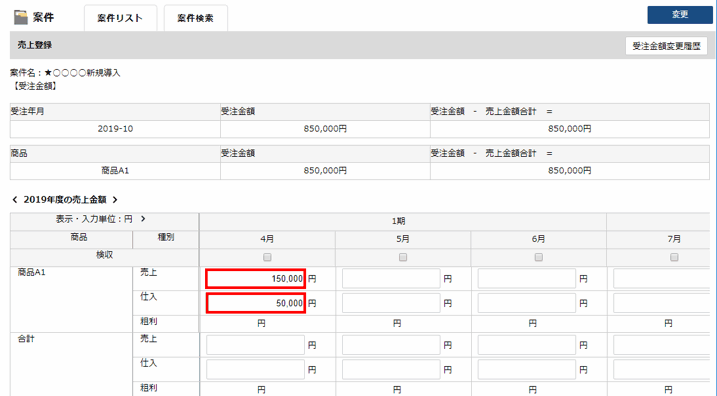Click the 6月 column header

[539, 239]
